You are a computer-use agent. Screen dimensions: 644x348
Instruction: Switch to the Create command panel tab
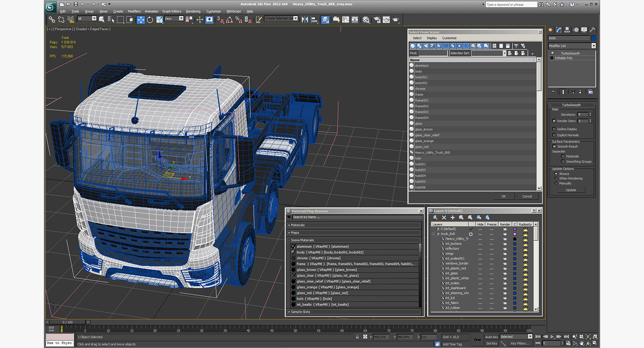[550, 30]
